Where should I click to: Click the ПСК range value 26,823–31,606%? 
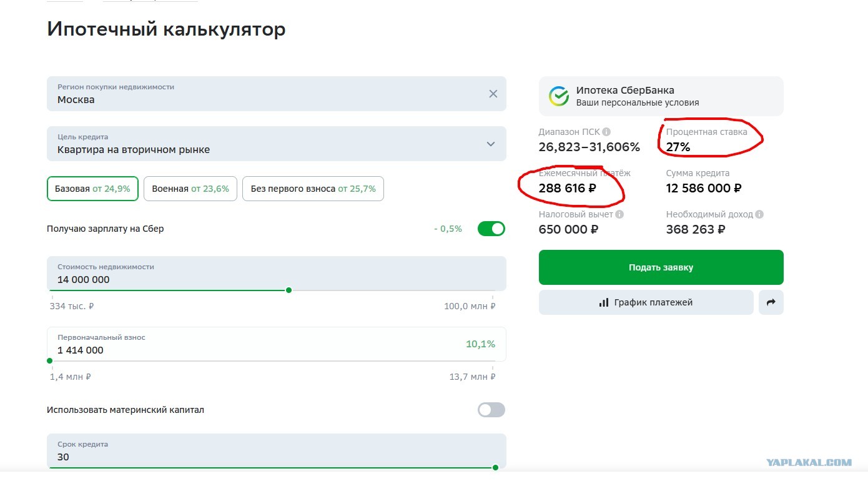coord(589,147)
